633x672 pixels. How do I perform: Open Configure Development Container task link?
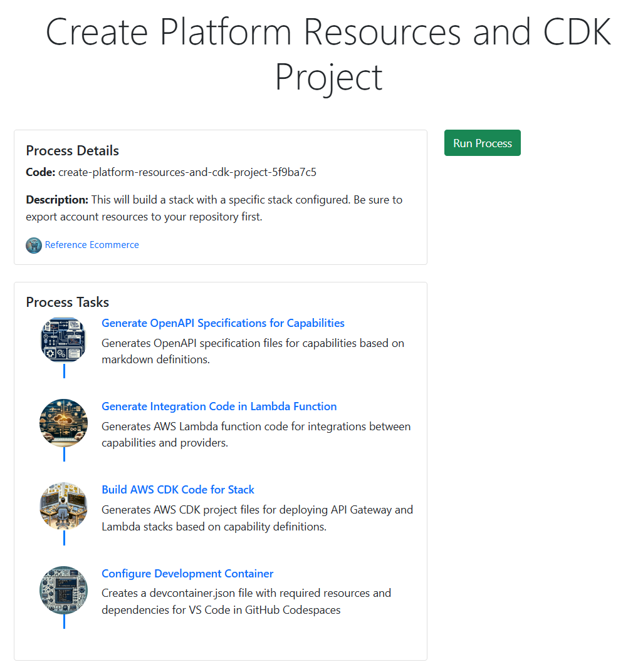click(x=187, y=574)
